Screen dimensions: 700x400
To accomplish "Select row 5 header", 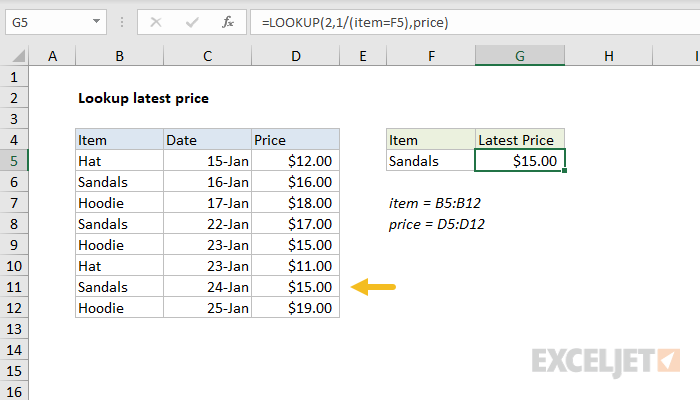I will tap(14, 161).
